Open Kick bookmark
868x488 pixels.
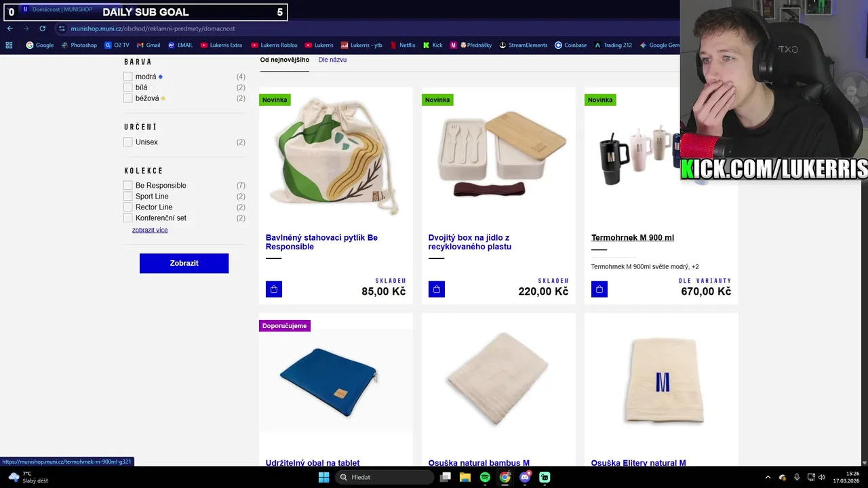coord(433,45)
